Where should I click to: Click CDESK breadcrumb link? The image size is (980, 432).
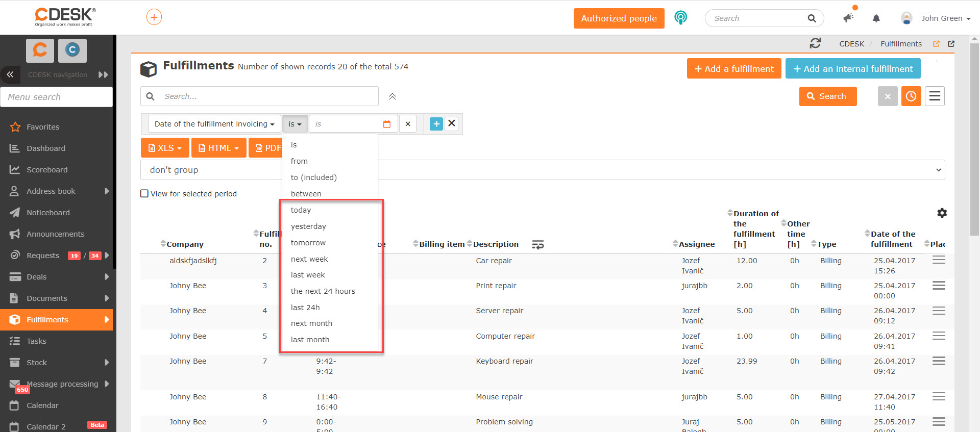tap(852, 44)
